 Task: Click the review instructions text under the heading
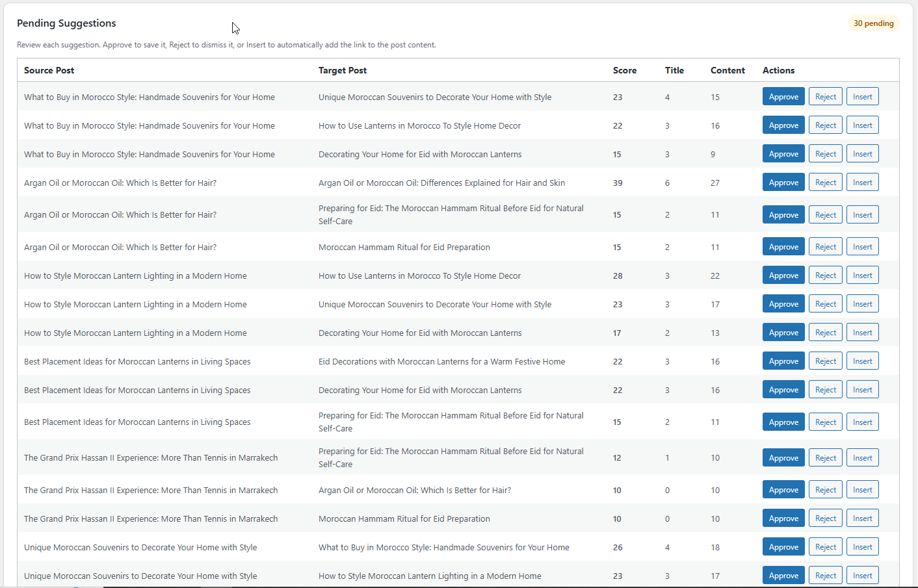tap(226, 45)
